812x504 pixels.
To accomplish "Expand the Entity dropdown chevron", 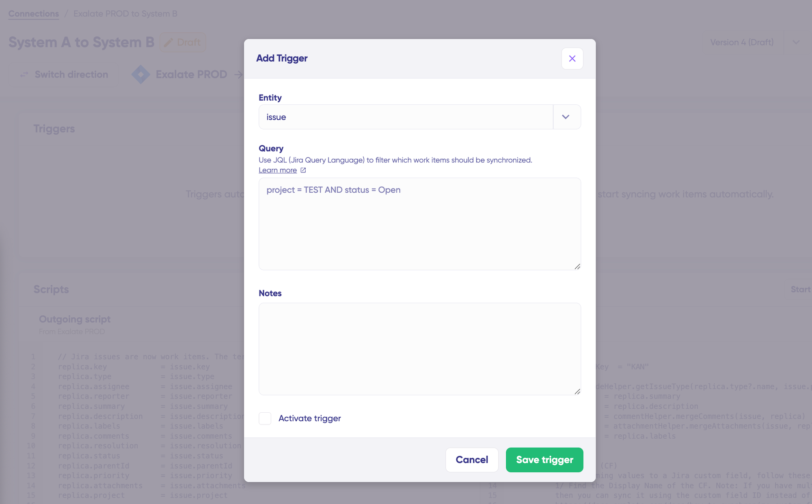I will 566,117.
